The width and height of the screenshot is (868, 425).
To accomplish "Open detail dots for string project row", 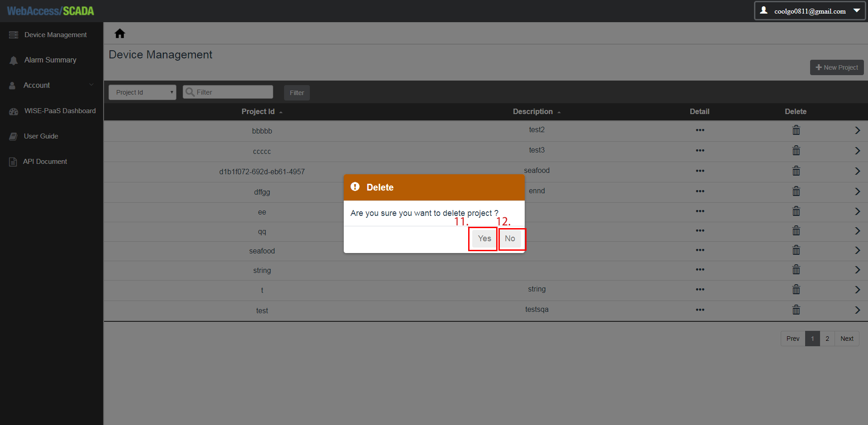I will (x=700, y=269).
